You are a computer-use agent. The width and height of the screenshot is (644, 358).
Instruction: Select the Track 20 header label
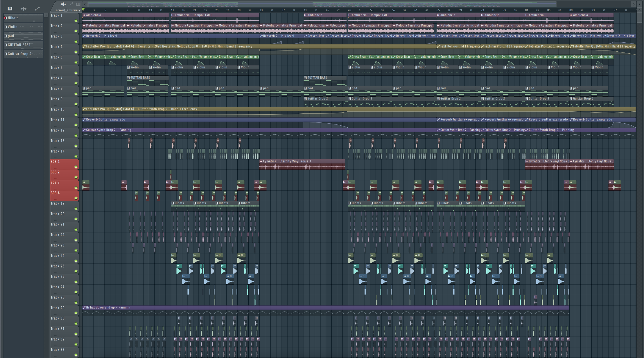point(58,214)
